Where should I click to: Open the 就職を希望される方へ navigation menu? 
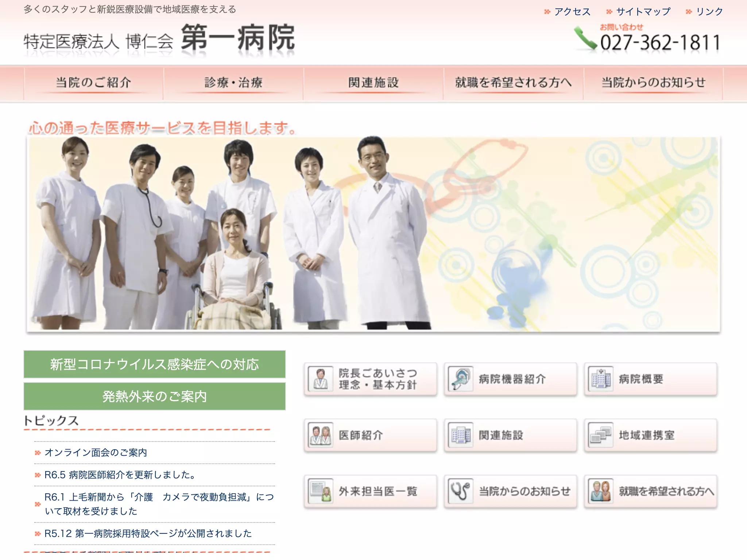514,83
